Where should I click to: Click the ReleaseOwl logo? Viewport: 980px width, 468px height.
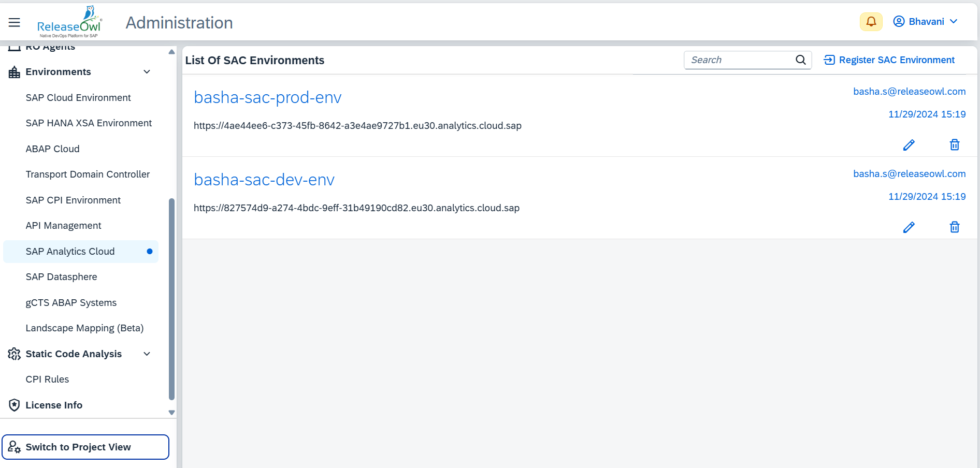coord(69,23)
